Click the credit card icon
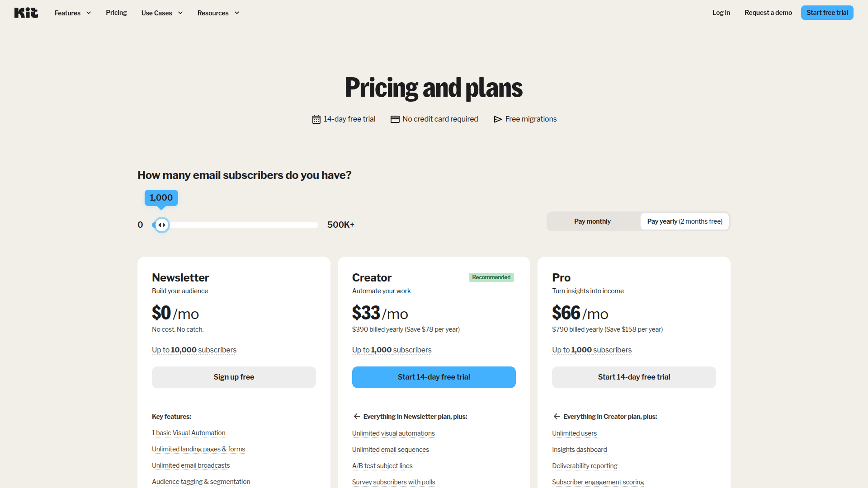This screenshot has height=488, width=868. 394,119
